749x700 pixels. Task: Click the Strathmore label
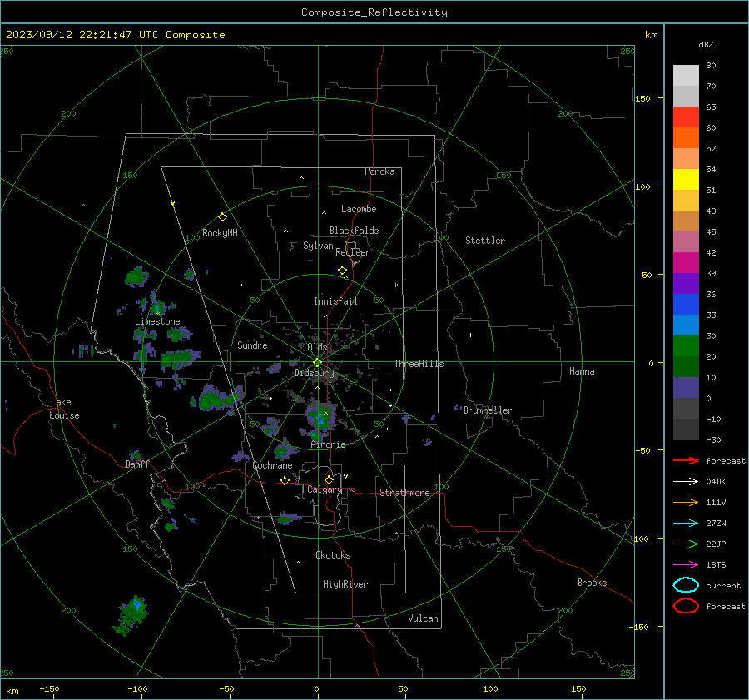(x=404, y=493)
